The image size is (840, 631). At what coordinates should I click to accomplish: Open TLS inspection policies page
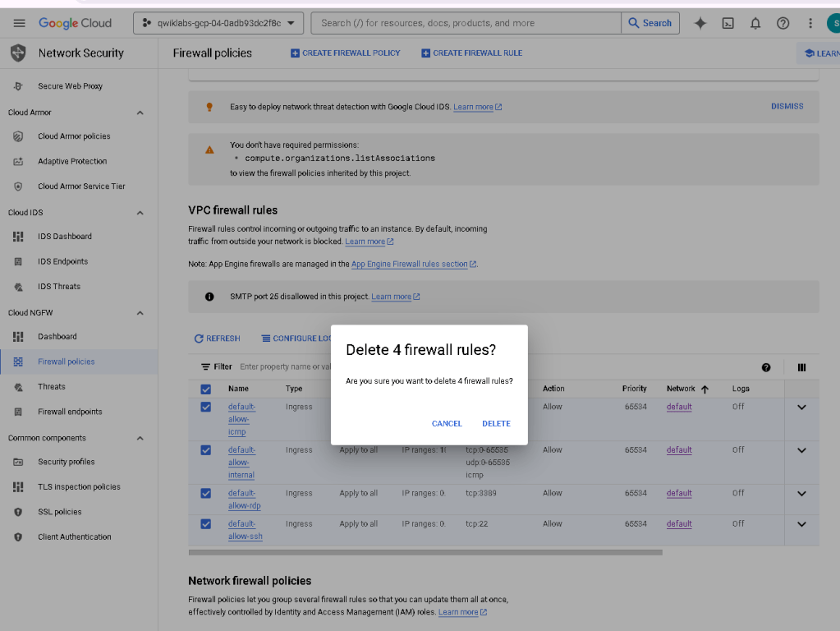[x=80, y=486]
